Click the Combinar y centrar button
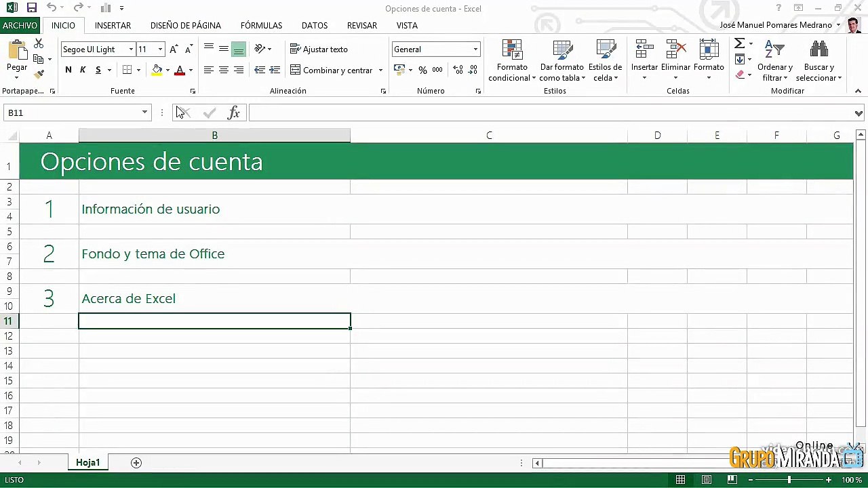868x488 pixels. [332, 70]
